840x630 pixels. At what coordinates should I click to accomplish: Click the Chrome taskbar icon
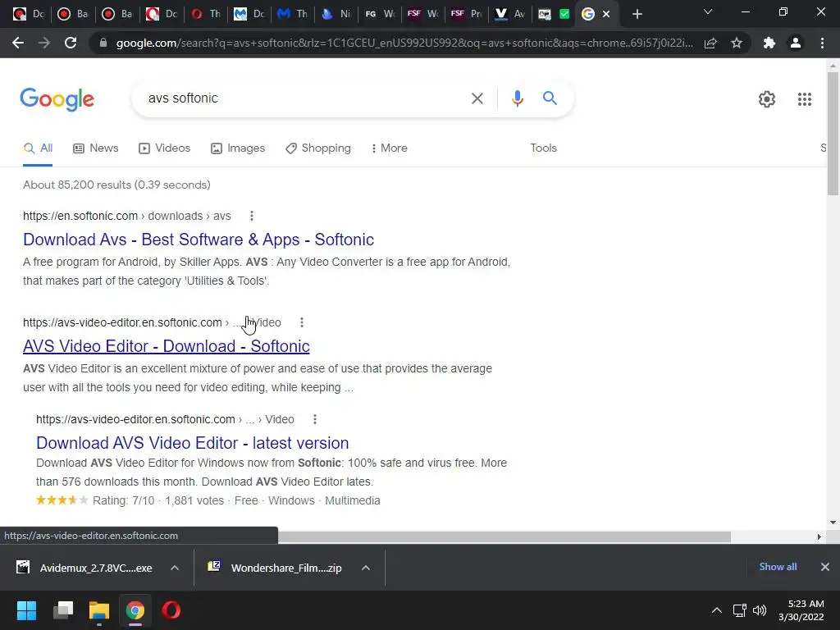pyautogui.click(x=135, y=610)
